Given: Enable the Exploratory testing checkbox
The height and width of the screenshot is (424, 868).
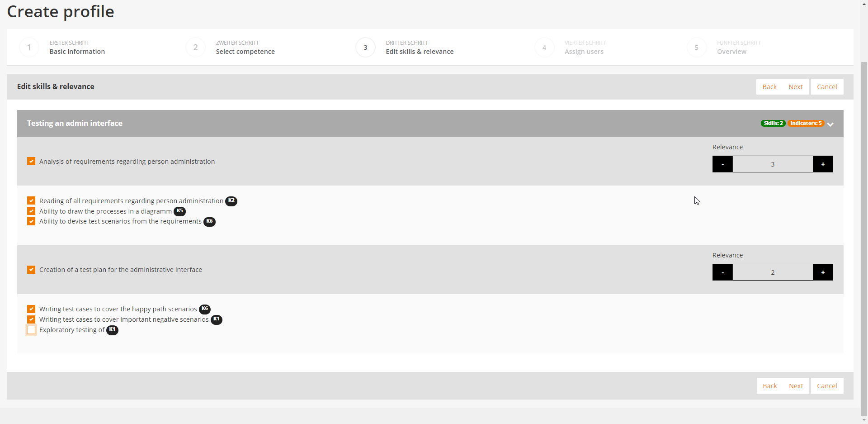Looking at the screenshot, I should point(31,330).
